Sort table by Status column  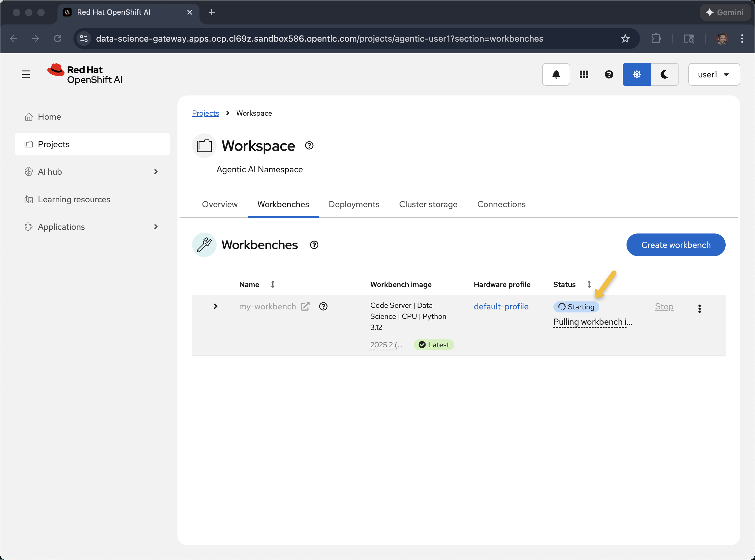(589, 284)
